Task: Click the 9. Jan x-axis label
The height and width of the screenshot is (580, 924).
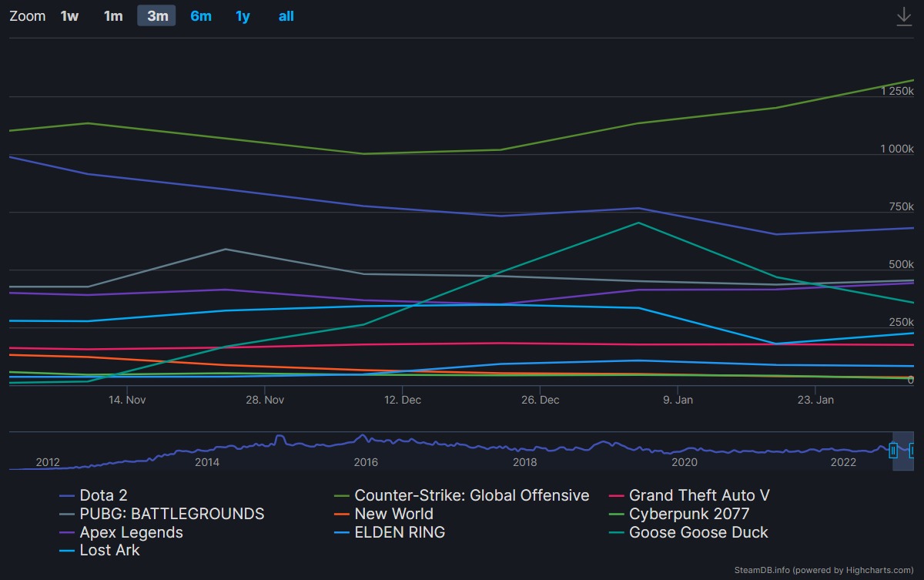Action: tap(678, 400)
